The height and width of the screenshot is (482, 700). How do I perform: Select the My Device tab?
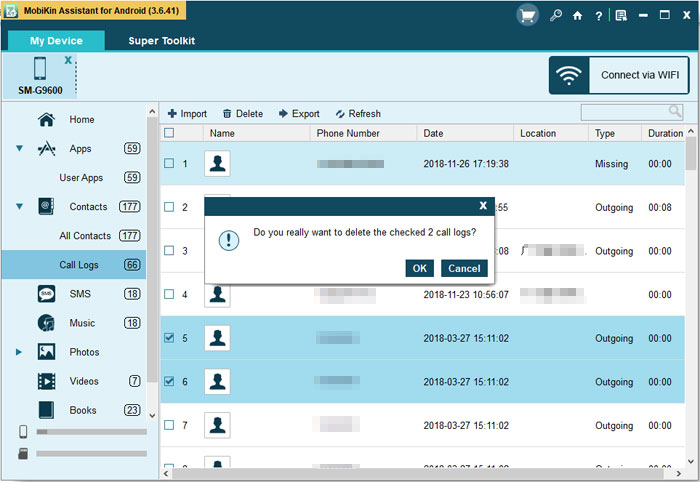click(x=56, y=41)
